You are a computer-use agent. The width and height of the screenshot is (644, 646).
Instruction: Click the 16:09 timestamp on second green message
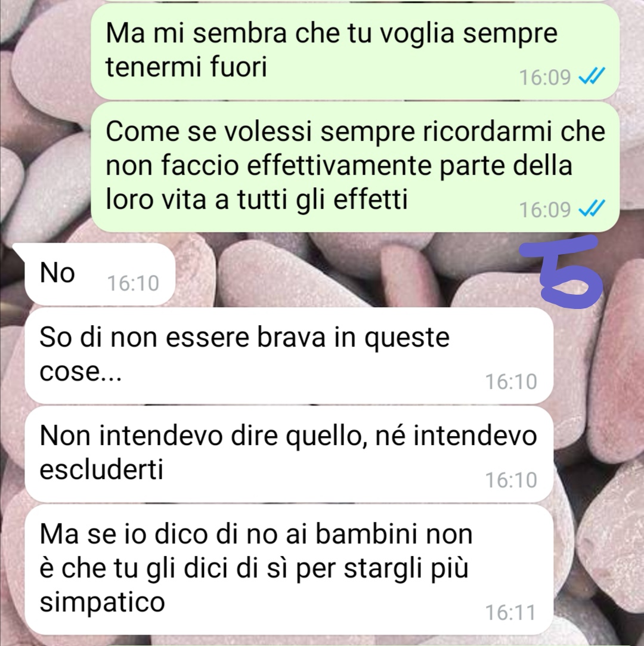pyautogui.click(x=545, y=209)
